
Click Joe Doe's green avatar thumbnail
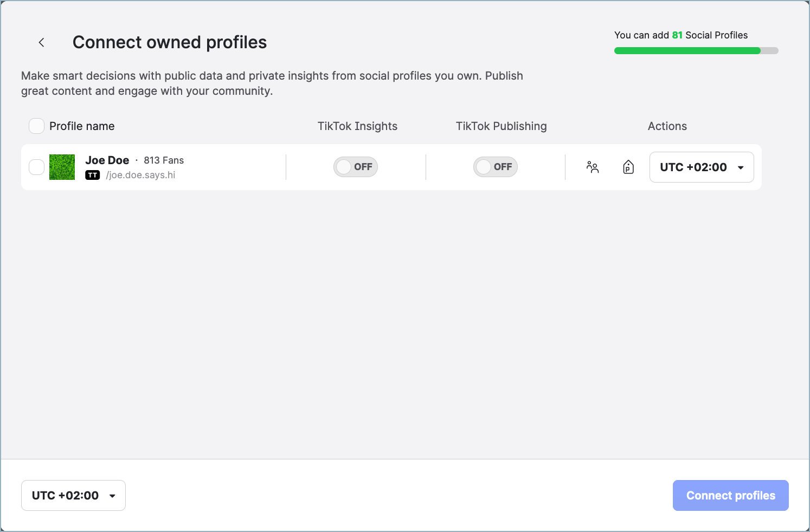(x=62, y=167)
